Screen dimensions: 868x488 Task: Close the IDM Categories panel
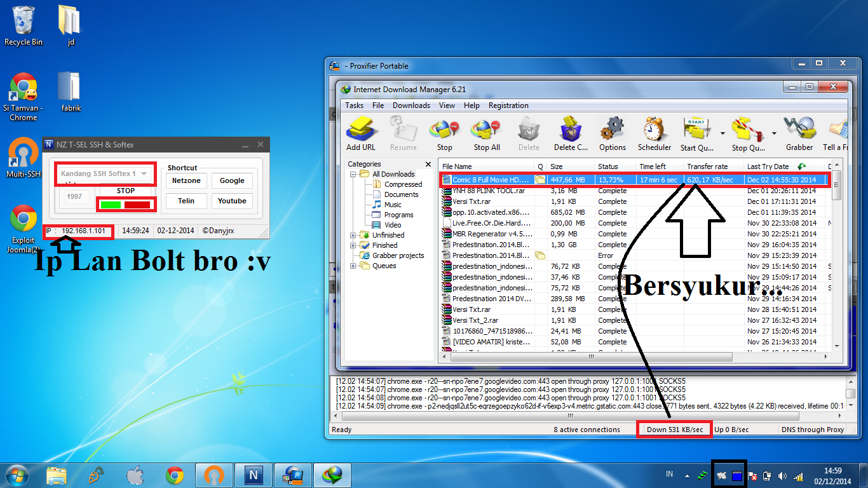(x=428, y=164)
